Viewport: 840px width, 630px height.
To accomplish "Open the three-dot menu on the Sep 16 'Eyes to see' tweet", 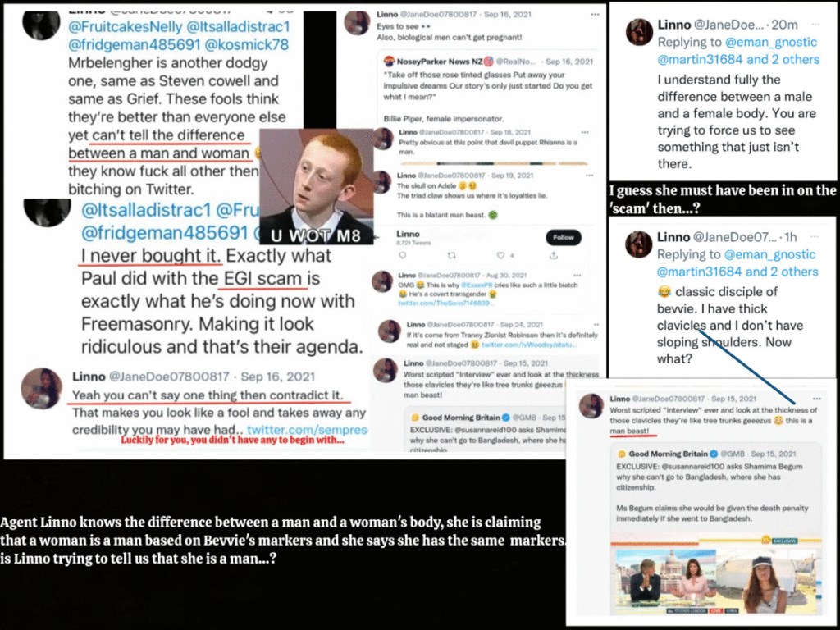I will (x=595, y=15).
